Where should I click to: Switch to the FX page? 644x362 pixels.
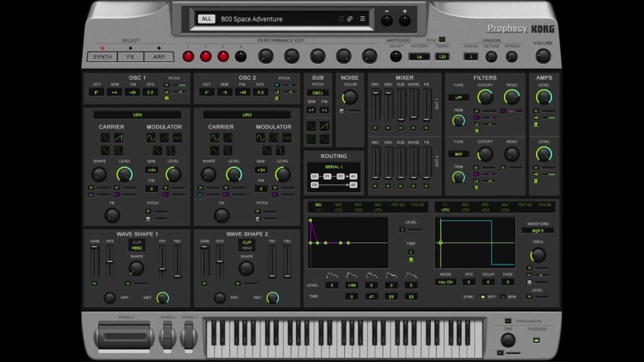click(x=130, y=57)
